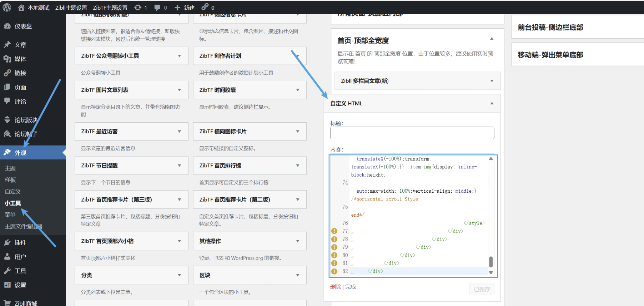Expand the ZibTF 公众号翻转小工具 widget
The height and width of the screenshot is (306, 644).
179,56
